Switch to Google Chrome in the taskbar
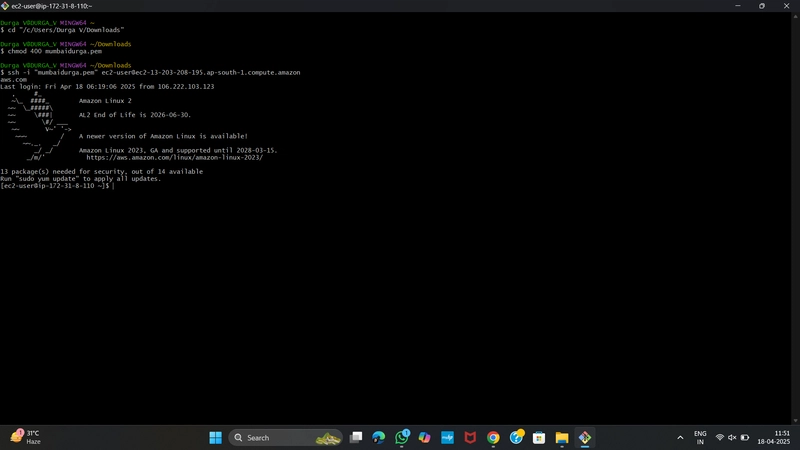This screenshot has width=800, height=450. [493, 438]
